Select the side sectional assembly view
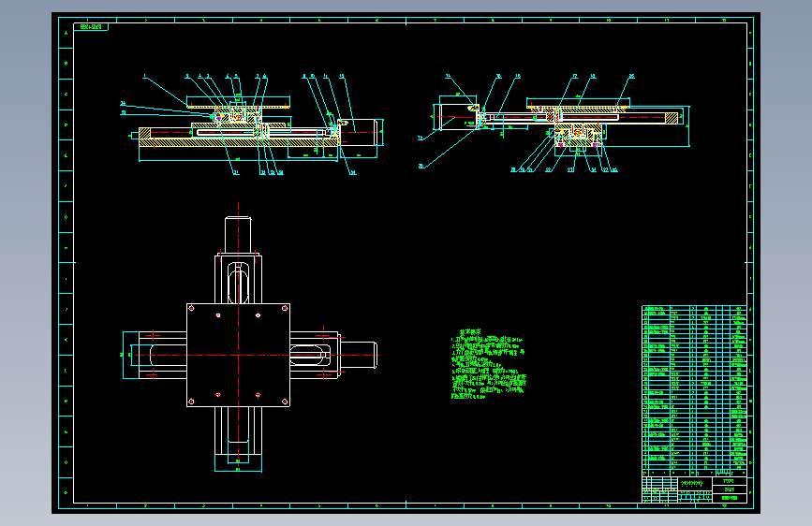The width and height of the screenshot is (812, 526). [x=554, y=124]
